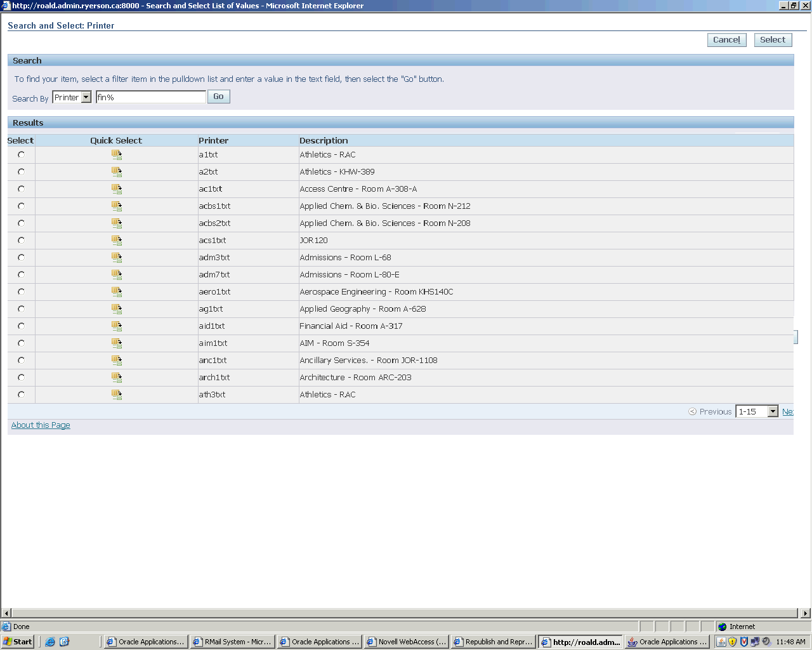Image resolution: width=812 pixels, height=650 pixels.
Task: Quick select the acs1txt printer row
Action: (117, 241)
